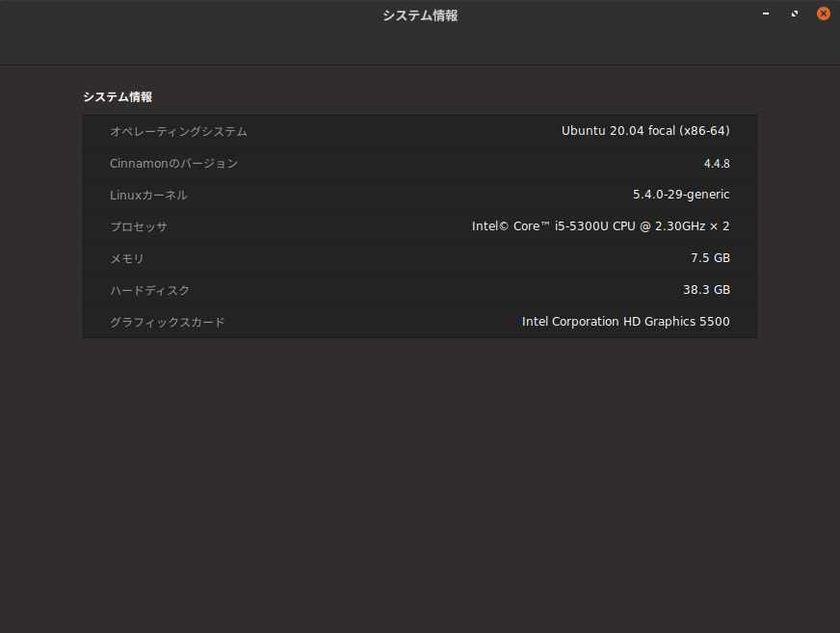Screen dimensions: 840x633
Task: Select the 7.5 GB memory value
Action: pyautogui.click(x=710, y=258)
